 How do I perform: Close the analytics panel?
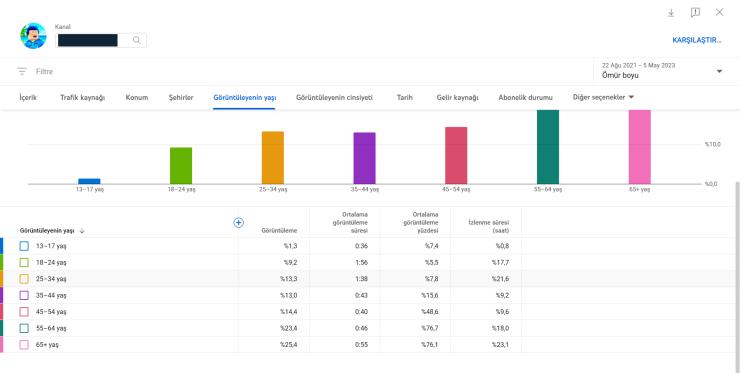click(719, 12)
